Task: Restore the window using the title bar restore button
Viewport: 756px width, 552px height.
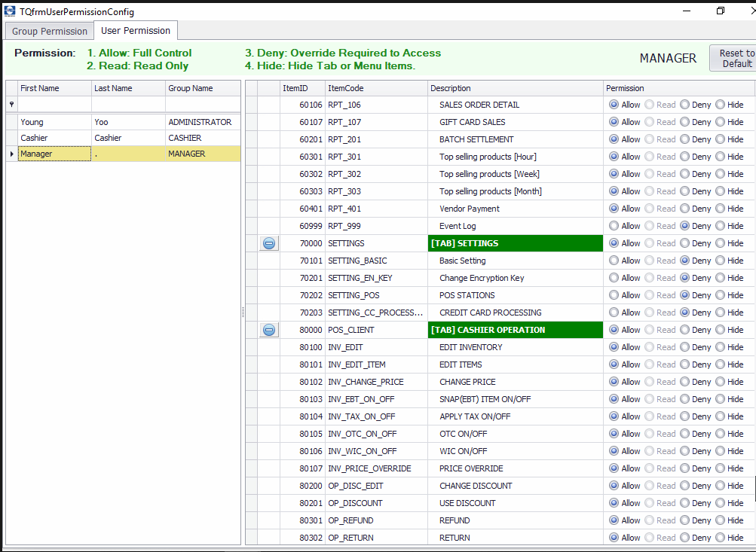Action: click(721, 11)
